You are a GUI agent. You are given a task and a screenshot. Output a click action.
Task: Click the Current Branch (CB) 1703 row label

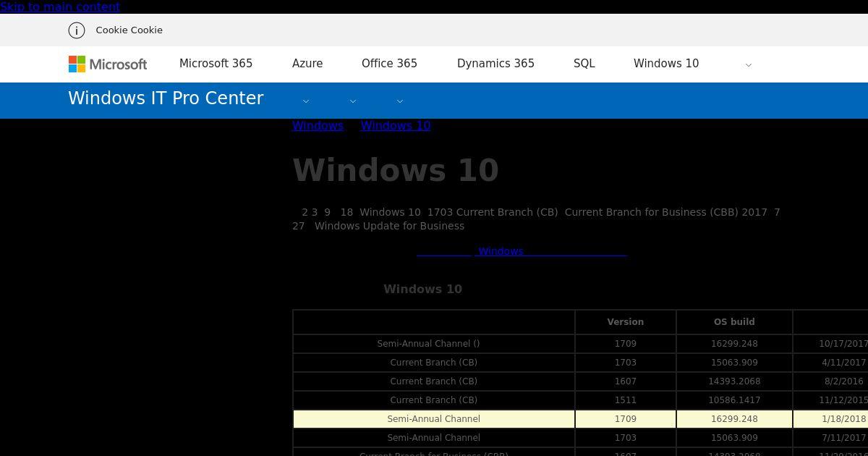(x=434, y=363)
